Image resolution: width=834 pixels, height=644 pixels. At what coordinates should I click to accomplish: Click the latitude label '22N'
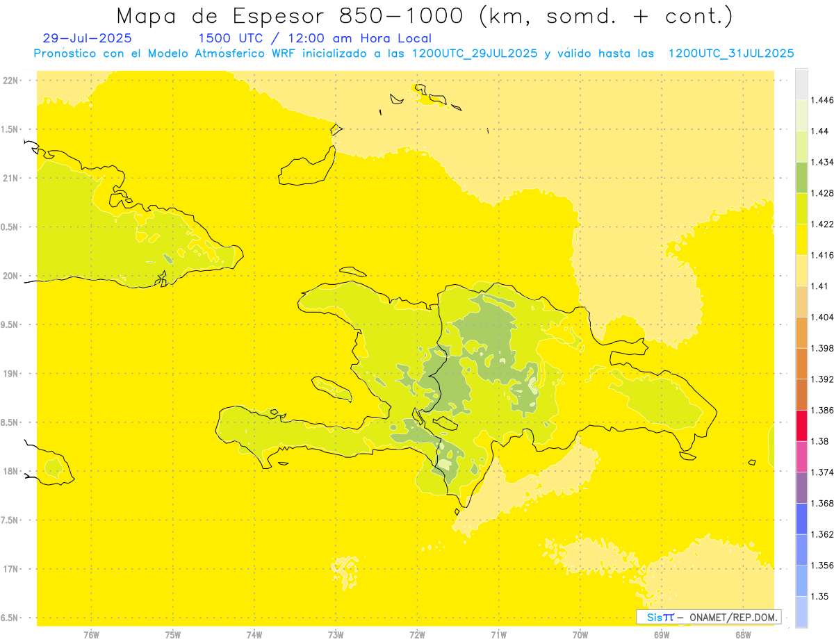(x=10, y=81)
